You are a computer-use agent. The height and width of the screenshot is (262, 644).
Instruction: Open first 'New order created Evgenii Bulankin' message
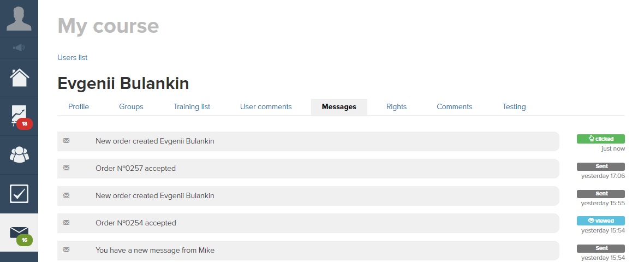308,141
